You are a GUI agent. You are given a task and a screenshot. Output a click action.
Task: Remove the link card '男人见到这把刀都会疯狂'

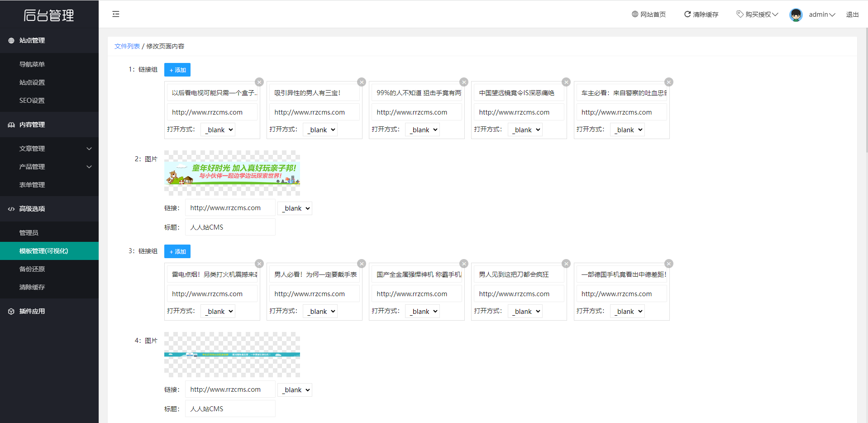(566, 264)
